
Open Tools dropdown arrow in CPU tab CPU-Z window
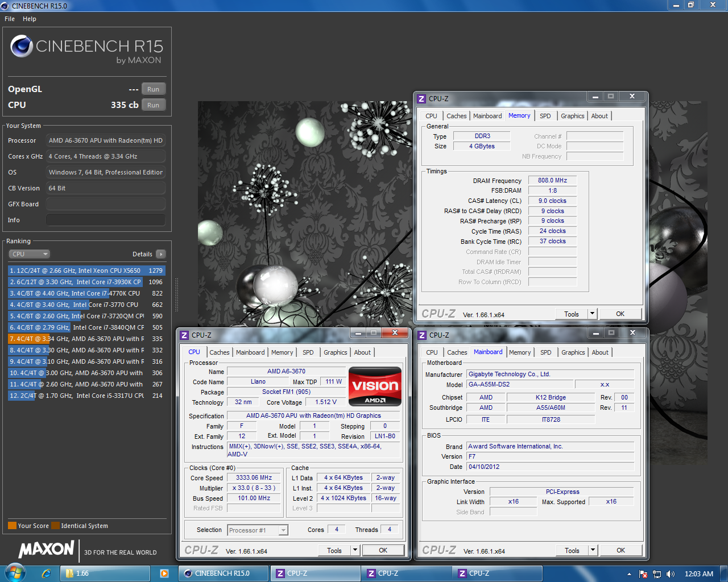tap(355, 550)
